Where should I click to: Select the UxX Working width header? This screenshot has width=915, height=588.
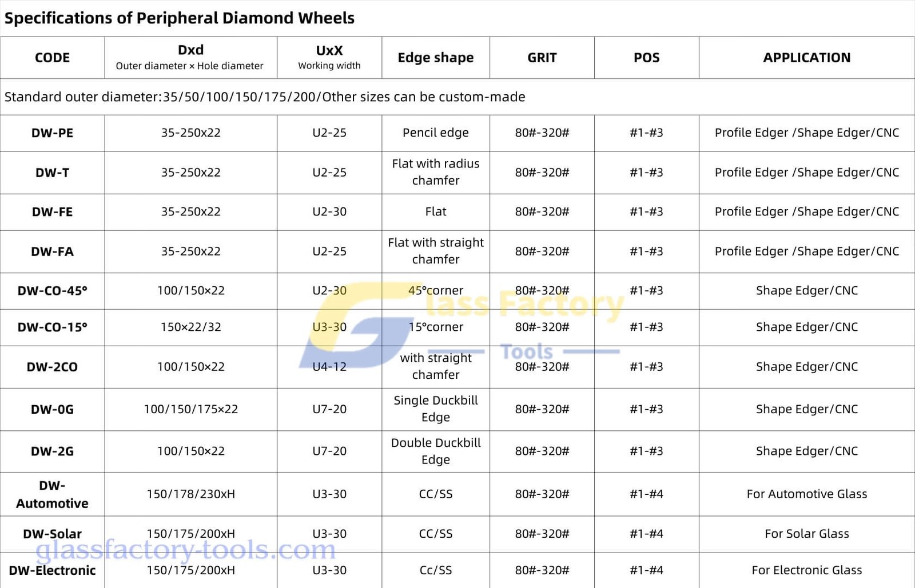(x=329, y=57)
